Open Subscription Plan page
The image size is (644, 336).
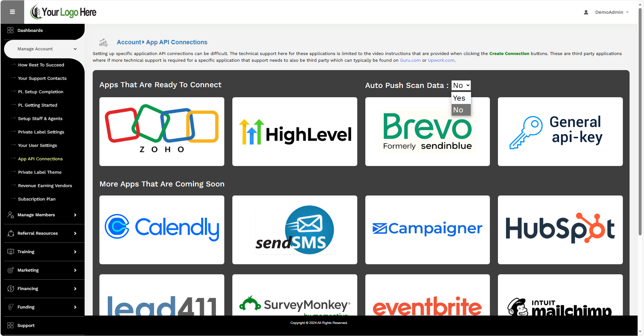[37, 199]
